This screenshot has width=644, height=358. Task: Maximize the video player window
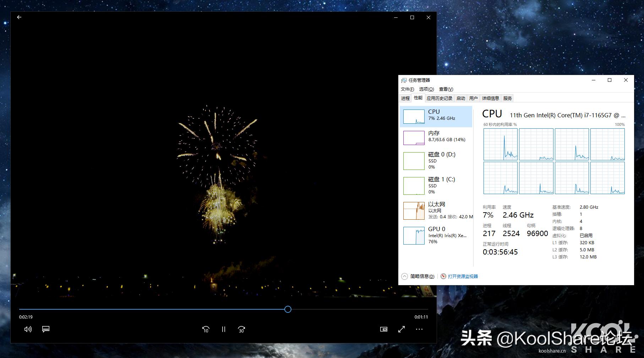[412, 17]
